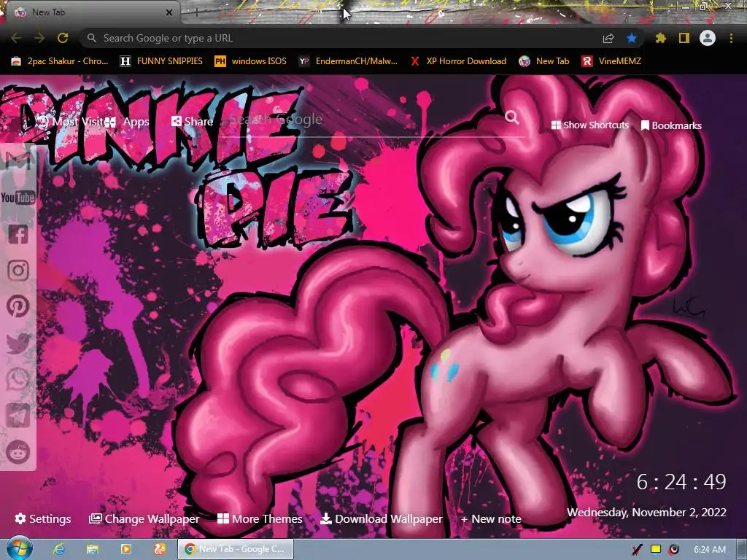Launch Internet Explorer from taskbar
The image size is (747, 560).
(x=59, y=550)
